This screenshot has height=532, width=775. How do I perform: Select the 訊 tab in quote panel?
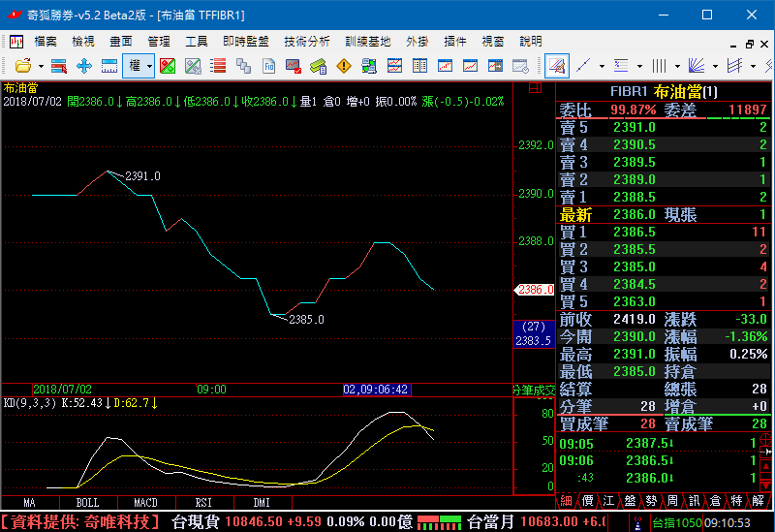(694, 501)
